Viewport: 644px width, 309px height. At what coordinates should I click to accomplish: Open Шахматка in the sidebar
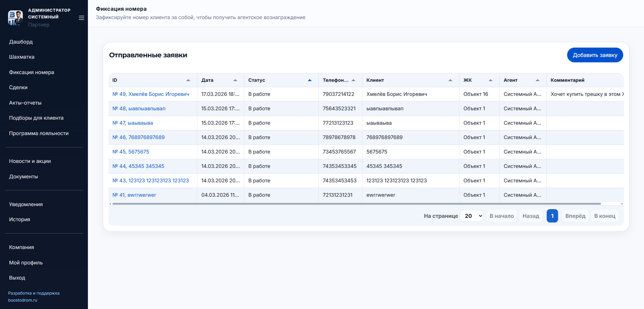[x=22, y=57]
